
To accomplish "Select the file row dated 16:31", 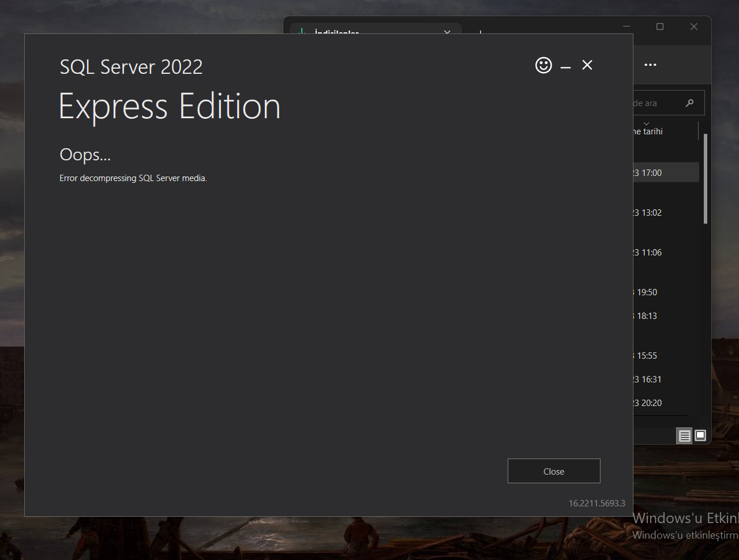I will tap(666, 379).
